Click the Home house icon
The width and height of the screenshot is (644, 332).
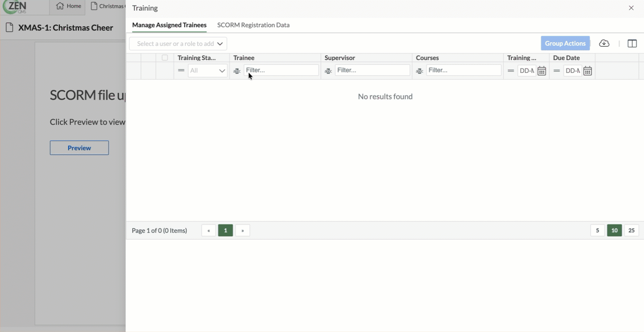[60, 6]
